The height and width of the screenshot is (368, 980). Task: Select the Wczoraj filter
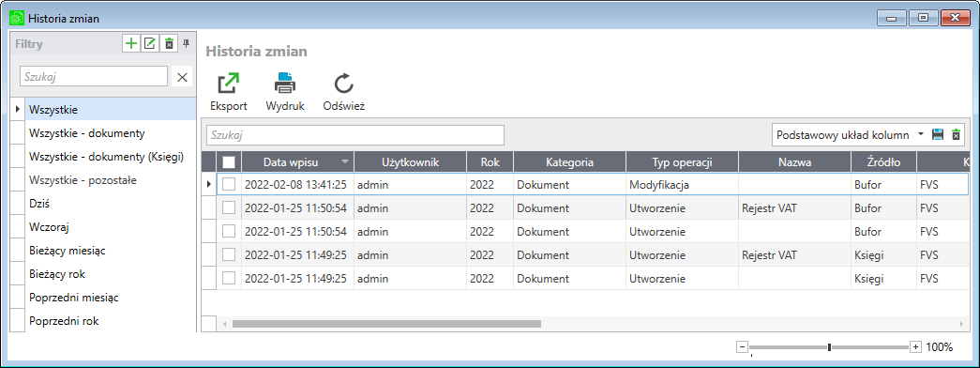[112, 226]
